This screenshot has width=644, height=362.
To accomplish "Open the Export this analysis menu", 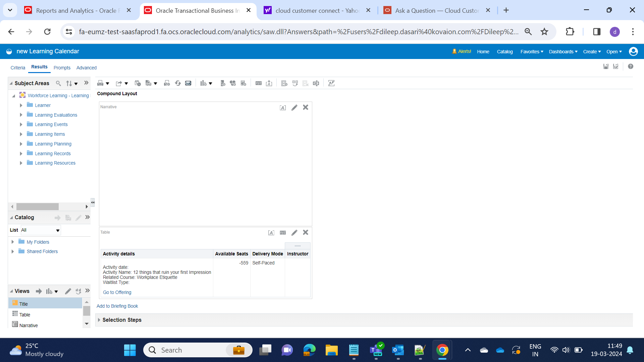I will tap(122, 83).
